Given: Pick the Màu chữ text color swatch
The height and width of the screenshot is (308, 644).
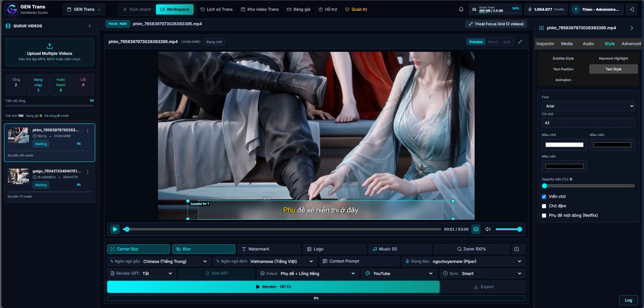Looking at the screenshot, I should click(x=564, y=145).
